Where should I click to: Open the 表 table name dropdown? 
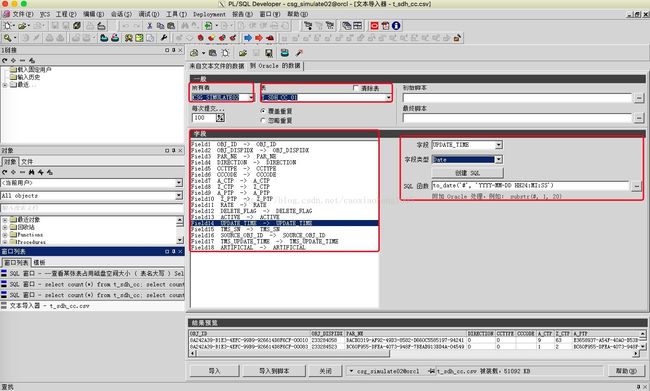[x=388, y=97]
